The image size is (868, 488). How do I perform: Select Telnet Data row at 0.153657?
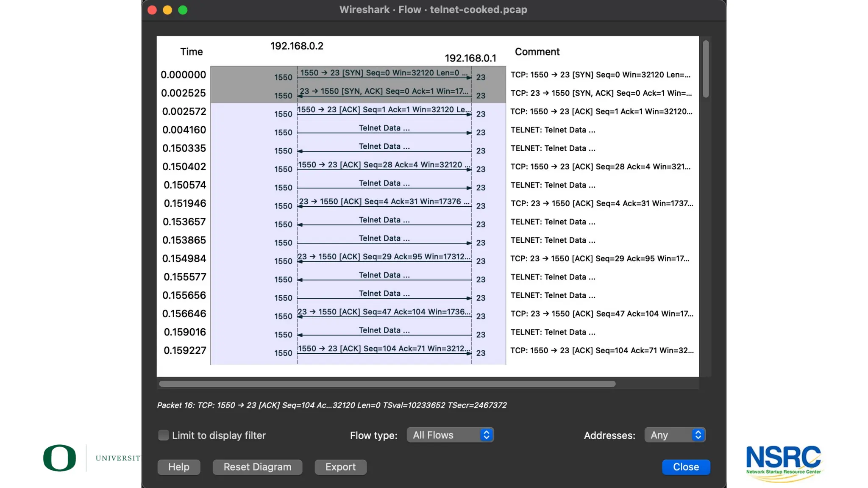384,222
